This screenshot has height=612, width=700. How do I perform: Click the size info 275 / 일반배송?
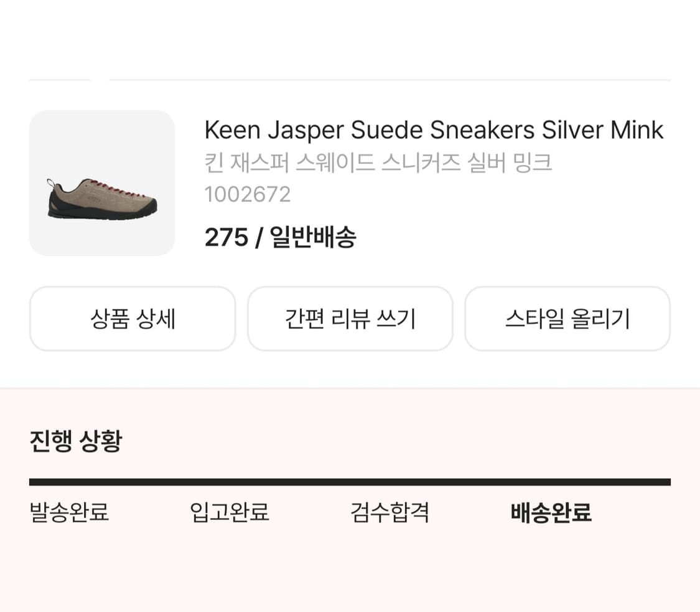pos(281,237)
